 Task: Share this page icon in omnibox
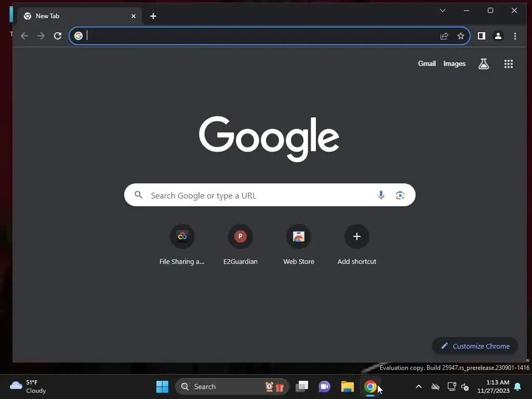click(444, 36)
